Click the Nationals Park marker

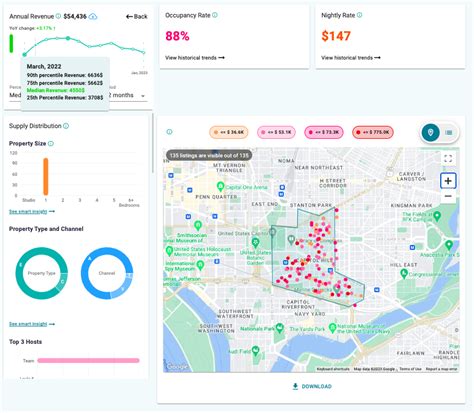pos(280,328)
